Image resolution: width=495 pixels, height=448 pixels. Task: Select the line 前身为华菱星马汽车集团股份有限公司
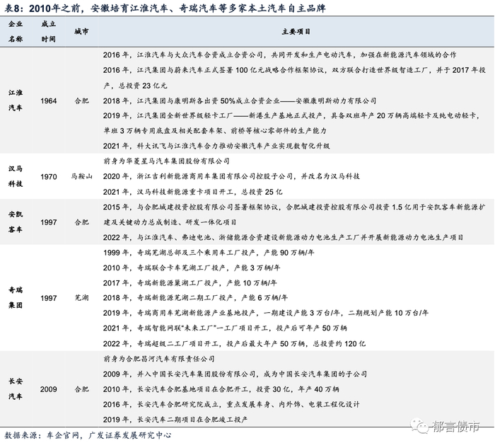tap(166, 161)
